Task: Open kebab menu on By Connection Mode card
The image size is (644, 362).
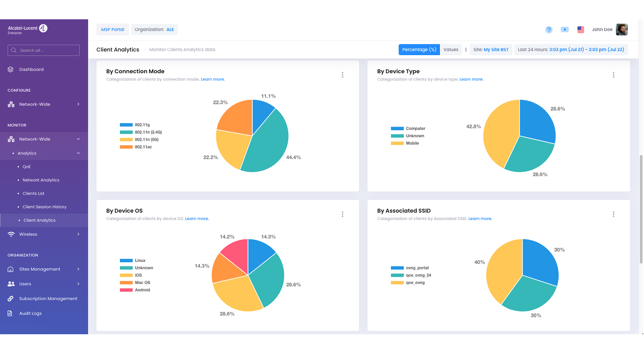Action: (x=343, y=75)
